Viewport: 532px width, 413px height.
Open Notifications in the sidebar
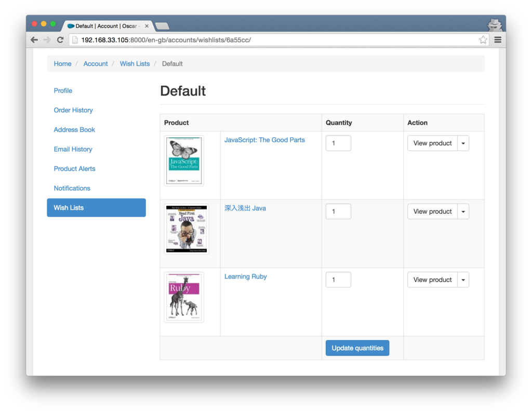coord(72,189)
